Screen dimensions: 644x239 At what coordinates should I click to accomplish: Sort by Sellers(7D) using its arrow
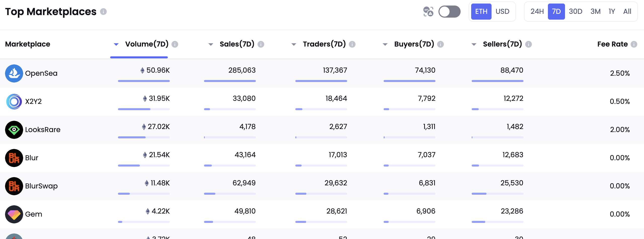(x=474, y=45)
